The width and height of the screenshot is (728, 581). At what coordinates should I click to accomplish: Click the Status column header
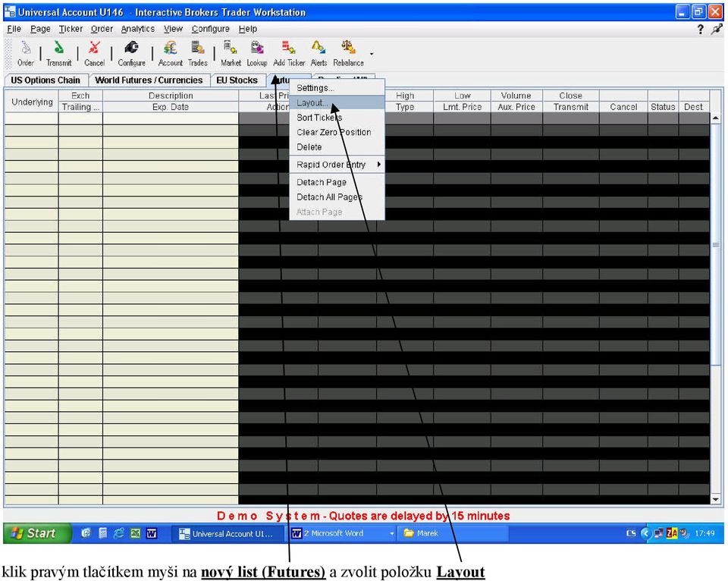(x=663, y=107)
